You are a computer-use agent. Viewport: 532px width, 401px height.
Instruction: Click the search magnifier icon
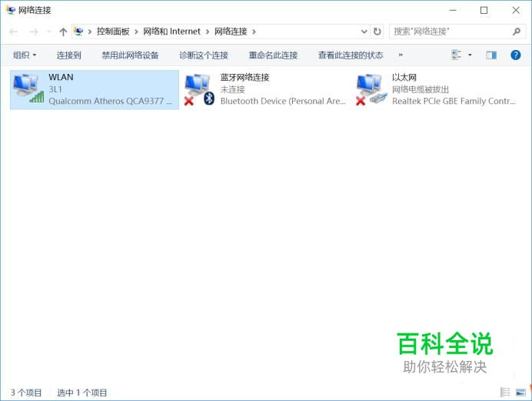click(x=517, y=32)
